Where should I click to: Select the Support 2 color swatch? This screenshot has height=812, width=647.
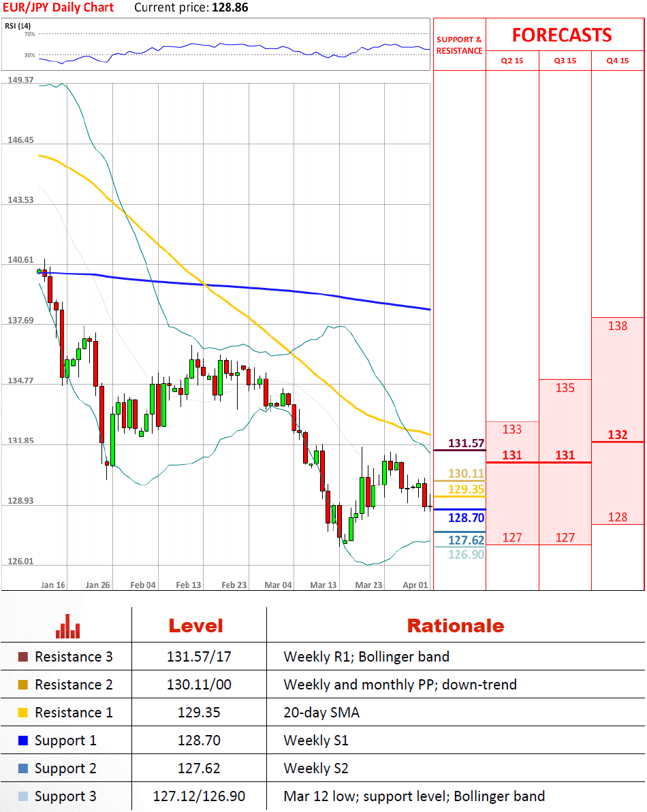(x=22, y=768)
